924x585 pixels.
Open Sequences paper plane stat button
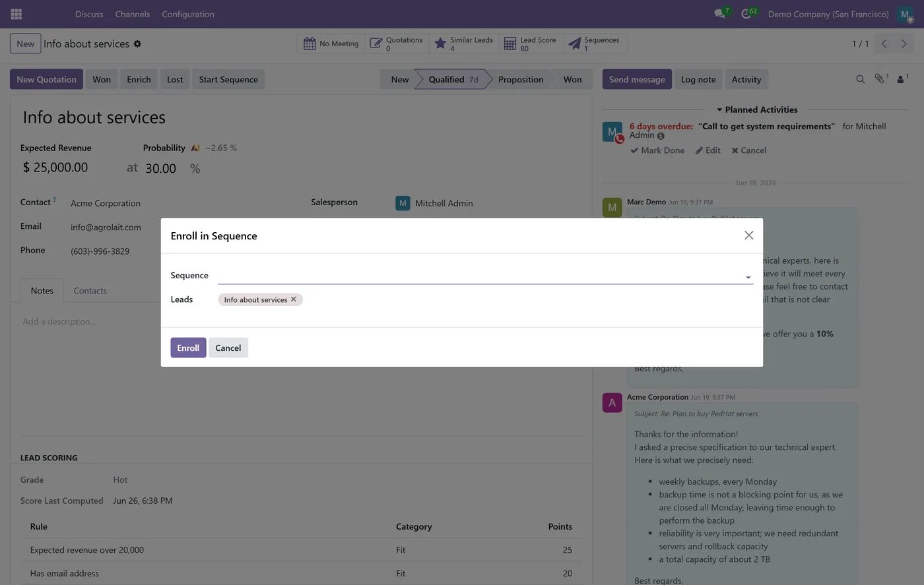pos(594,44)
